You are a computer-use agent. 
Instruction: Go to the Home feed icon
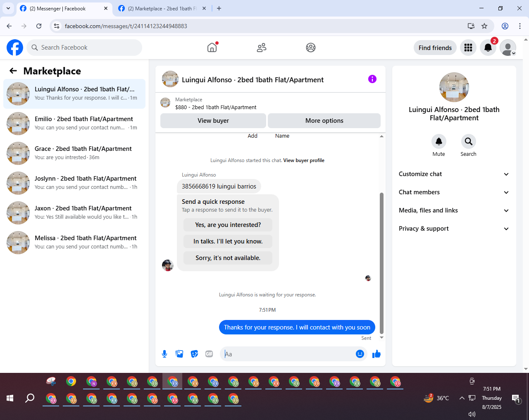tap(212, 48)
